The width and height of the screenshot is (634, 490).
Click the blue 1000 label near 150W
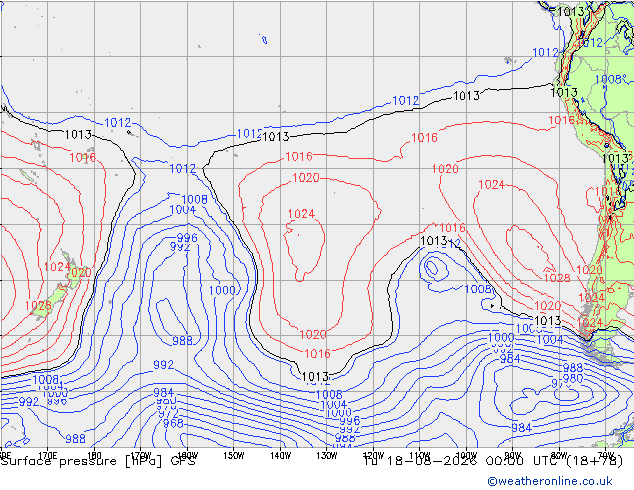tap(222, 290)
